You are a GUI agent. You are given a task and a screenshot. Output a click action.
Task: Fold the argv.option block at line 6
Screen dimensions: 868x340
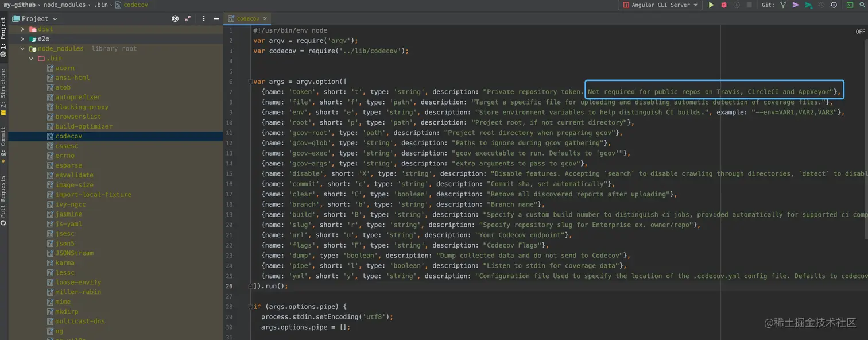(250, 82)
